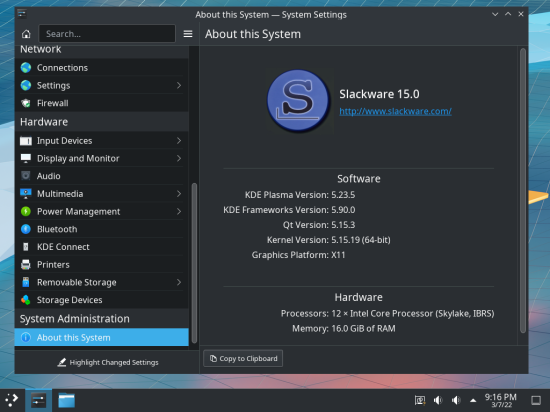Expand the network Settings submenu chevron
This screenshot has width=550, height=412.
(x=179, y=85)
